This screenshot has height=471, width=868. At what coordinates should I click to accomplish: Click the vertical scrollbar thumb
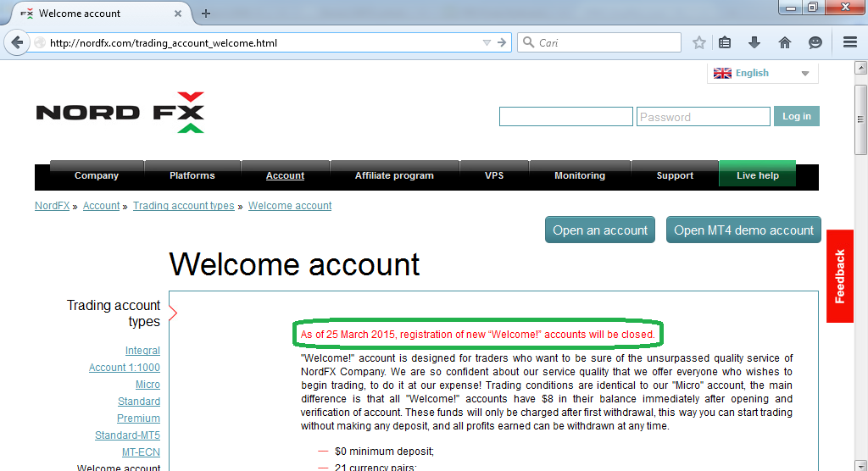(x=860, y=119)
